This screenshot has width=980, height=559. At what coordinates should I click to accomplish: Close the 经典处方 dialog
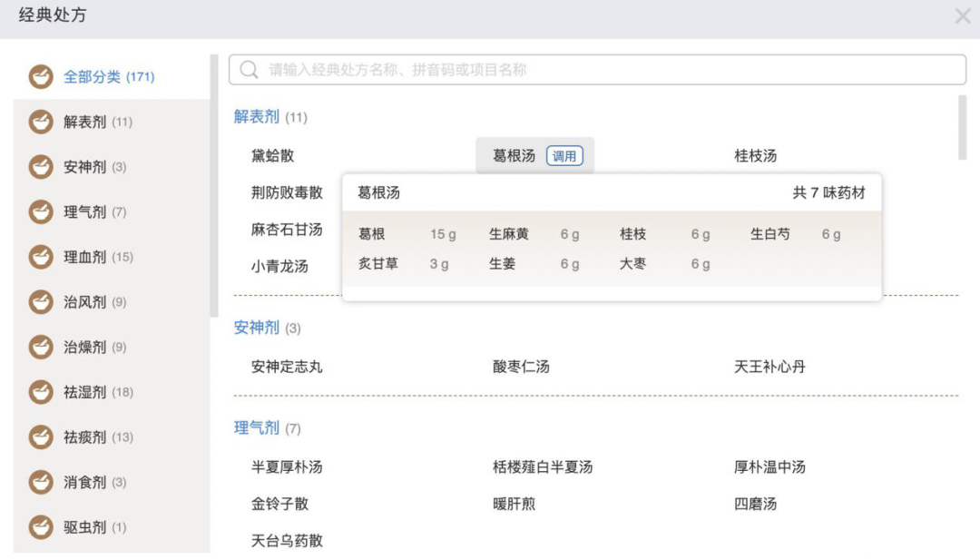tap(963, 16)
